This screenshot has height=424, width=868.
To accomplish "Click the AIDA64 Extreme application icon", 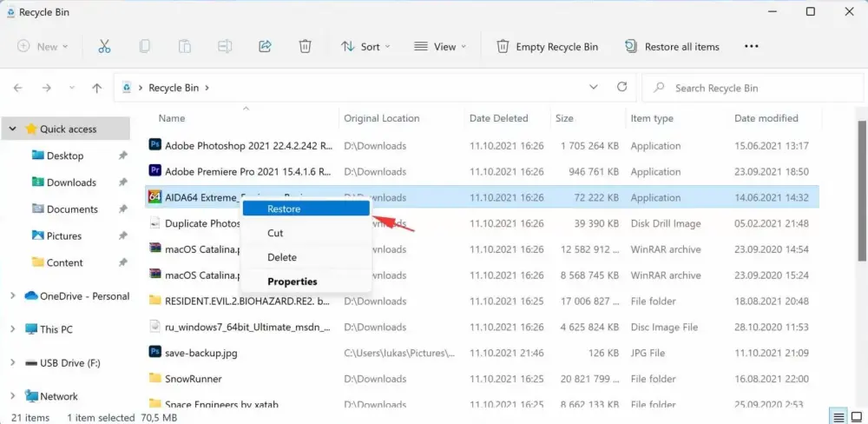I will coord(155,196).
